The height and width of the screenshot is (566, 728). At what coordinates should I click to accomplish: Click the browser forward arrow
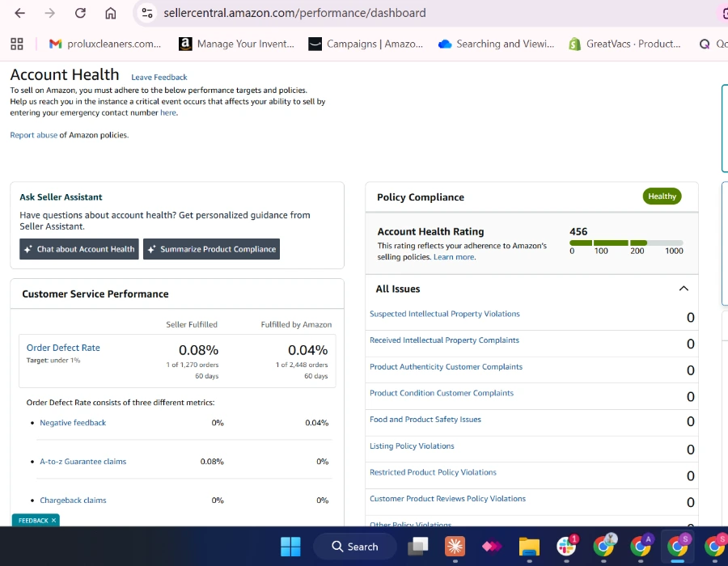(x=49, y=13)
